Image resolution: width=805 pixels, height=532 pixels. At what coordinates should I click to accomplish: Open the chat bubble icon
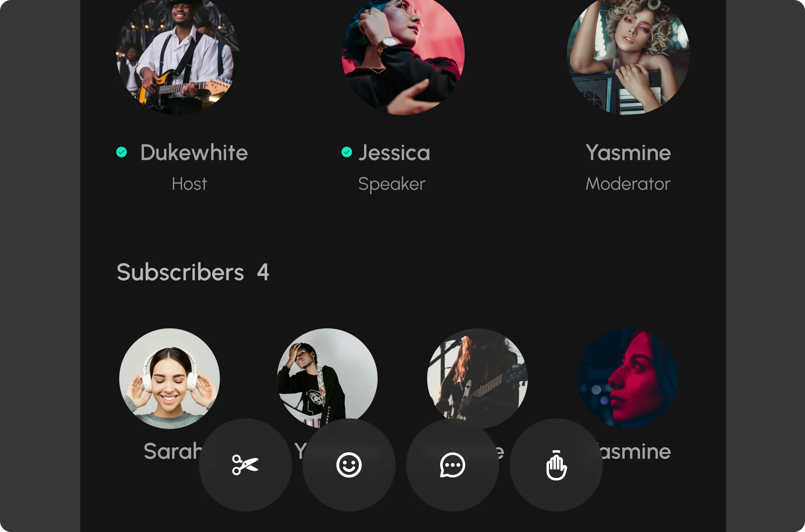(x=452, y=465)
